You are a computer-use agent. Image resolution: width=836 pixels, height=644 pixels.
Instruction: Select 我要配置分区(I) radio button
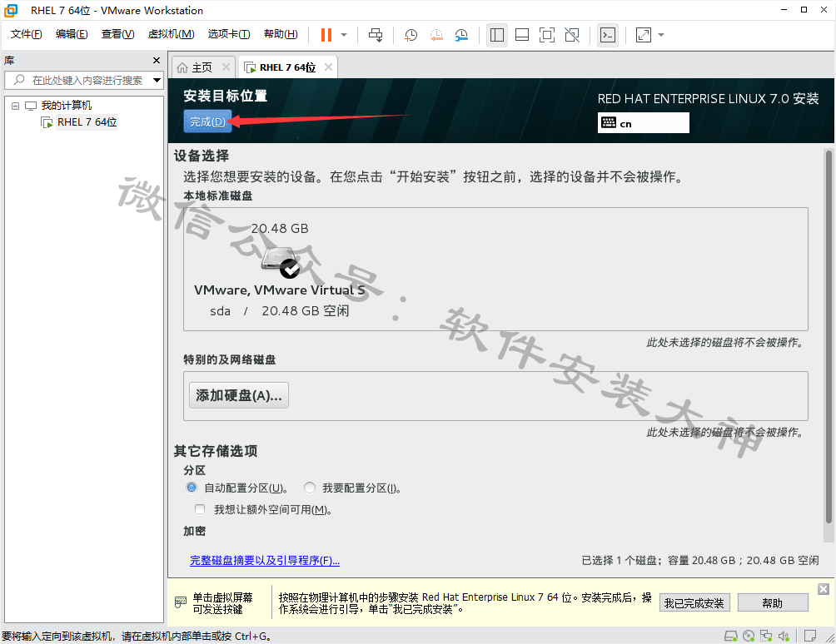(310, 488)
